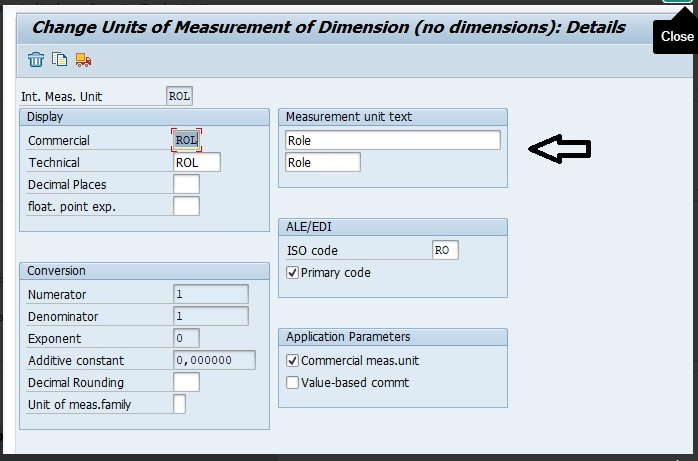
Task: Click the Transport truck icon
Action: 83,60
